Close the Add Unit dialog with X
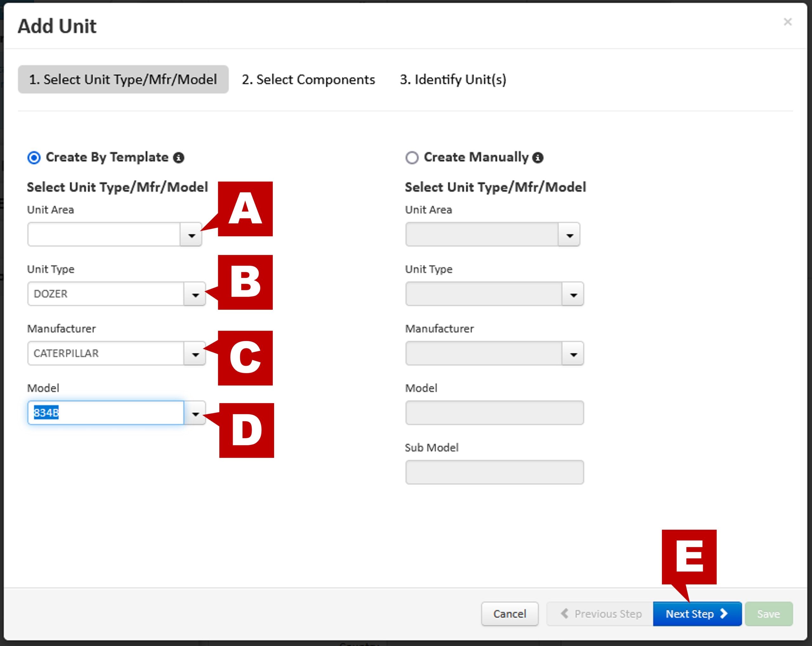The width and height of the screenshot is (812, 646). [x=788, y=22]
